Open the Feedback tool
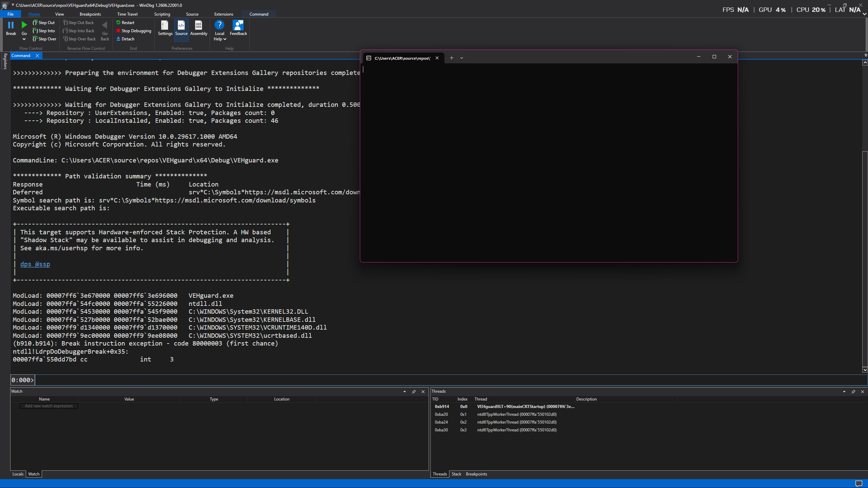Image resolution: width=868 pixels, height=488 pixels. 238,28
